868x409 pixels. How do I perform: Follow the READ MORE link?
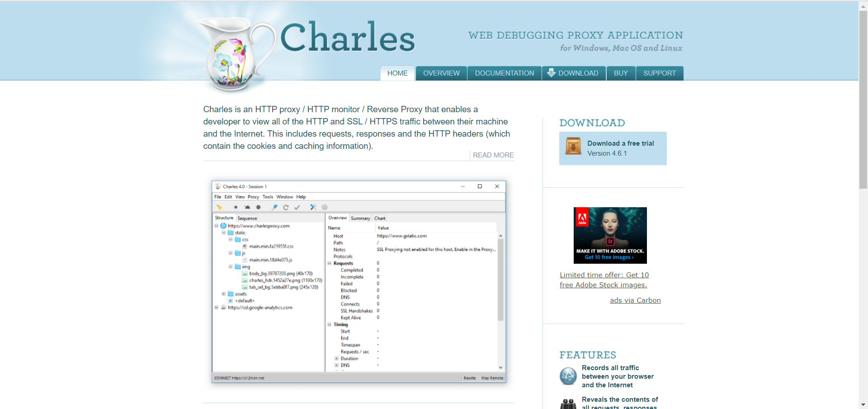[x=493, y=155]
